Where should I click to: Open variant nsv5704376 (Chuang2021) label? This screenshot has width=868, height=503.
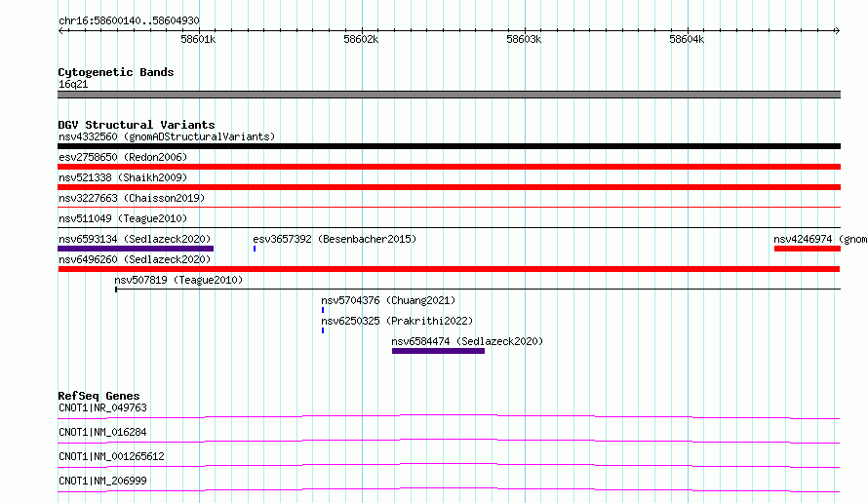coord(388,300)
